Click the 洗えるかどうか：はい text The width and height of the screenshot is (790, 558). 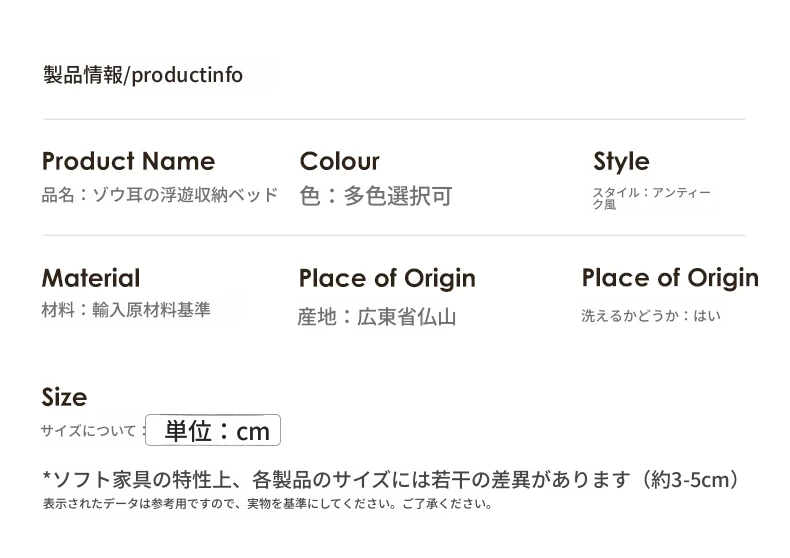[x=651, y=316]
